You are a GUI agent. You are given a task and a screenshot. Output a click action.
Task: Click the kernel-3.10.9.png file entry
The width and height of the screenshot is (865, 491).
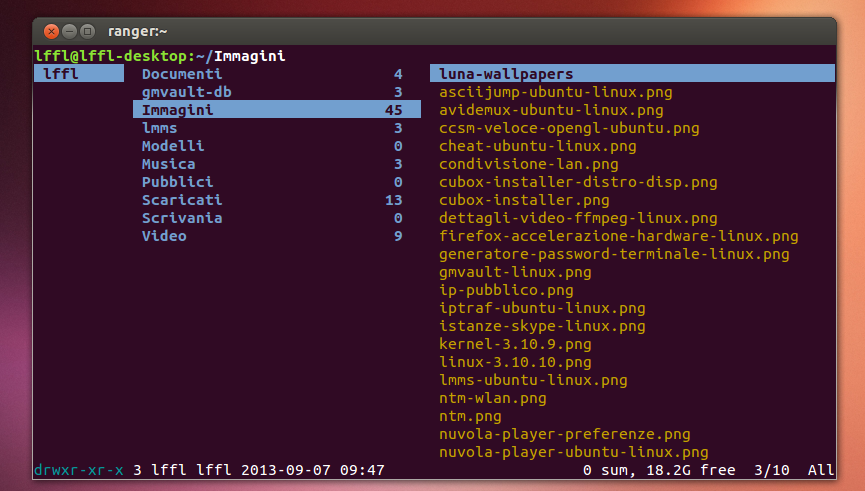pyautogui.click(x=515, y=344)
